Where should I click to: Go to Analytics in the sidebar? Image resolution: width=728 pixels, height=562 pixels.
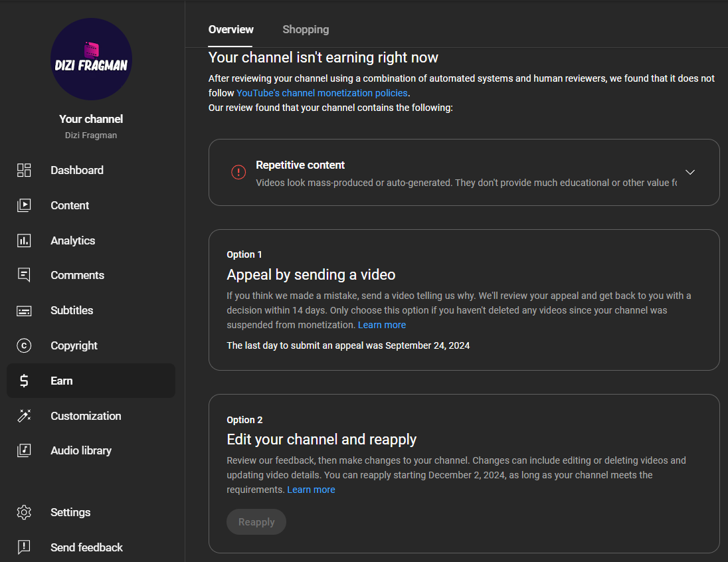pos(91,240)
